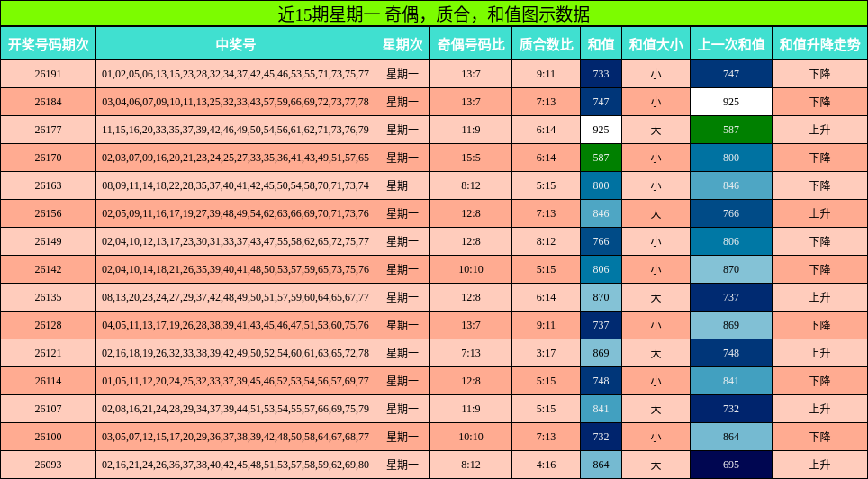Click 小 in the 26191 row
Viewport: 868px width, 479px height.
tap(656, 74)
